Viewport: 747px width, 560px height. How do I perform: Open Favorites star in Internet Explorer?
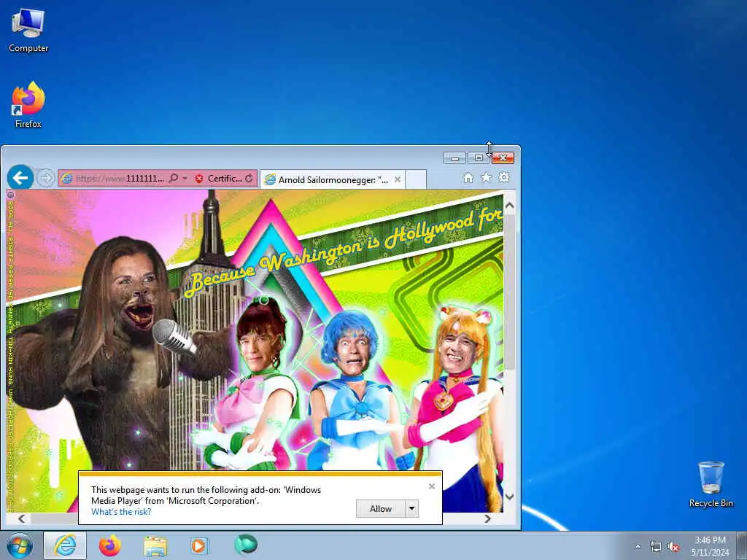tap(486, 178)
